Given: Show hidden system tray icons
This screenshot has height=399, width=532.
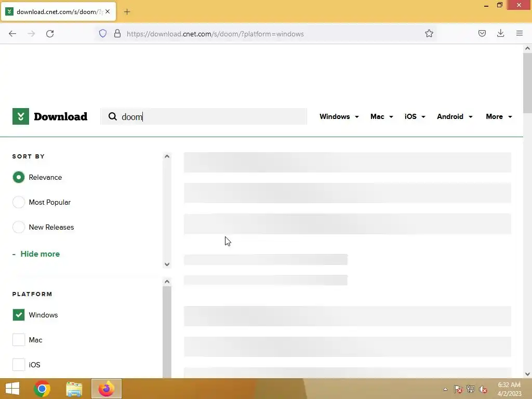Looking at the screenshot, I should tap(445, 389).
